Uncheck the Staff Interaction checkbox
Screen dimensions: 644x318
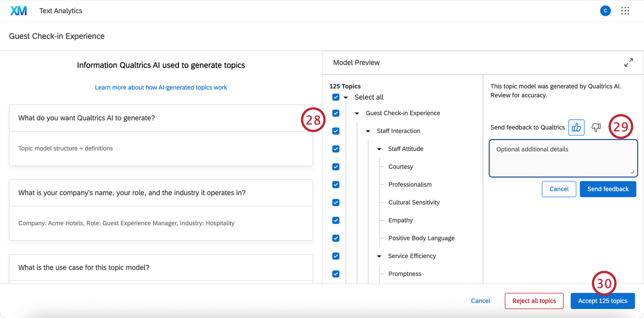pyautogui.click(x=336, y=131)
